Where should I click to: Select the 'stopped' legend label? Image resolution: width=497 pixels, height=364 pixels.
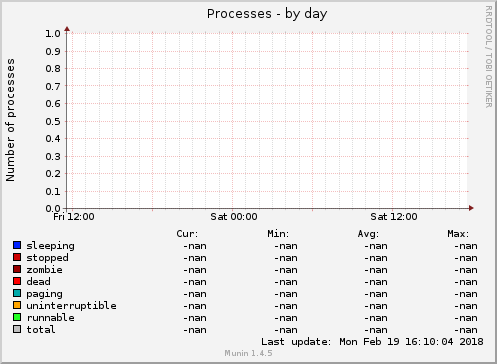pyautogui.click(x=47, y=258)
